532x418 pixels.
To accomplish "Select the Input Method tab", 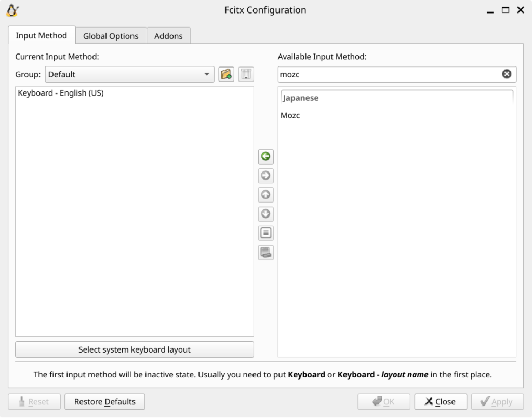I will click(42, 35).
